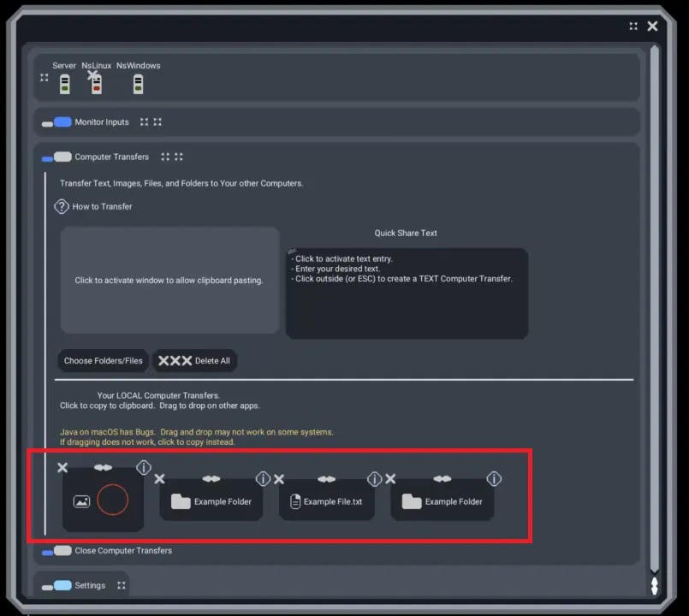
Task: Click the Delete All button
Action: coord(194,361)
